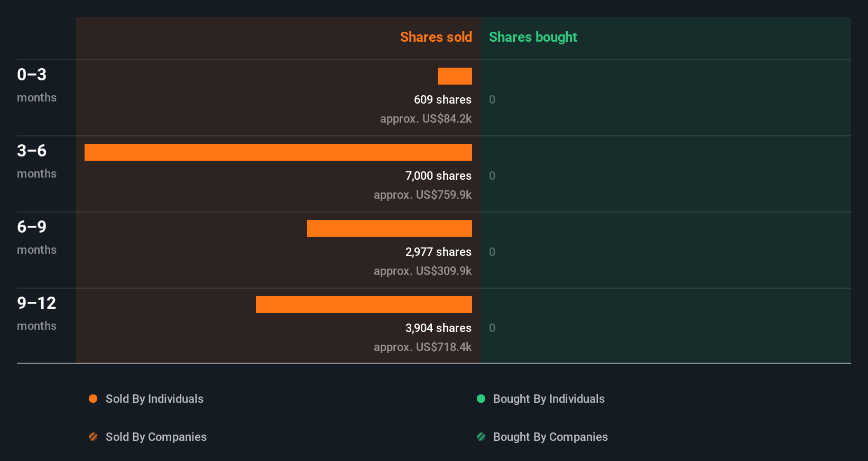Click the 0–3 months orange sold bar
The height and width of the screenshot is (461, 868).
tap(455, 76)
